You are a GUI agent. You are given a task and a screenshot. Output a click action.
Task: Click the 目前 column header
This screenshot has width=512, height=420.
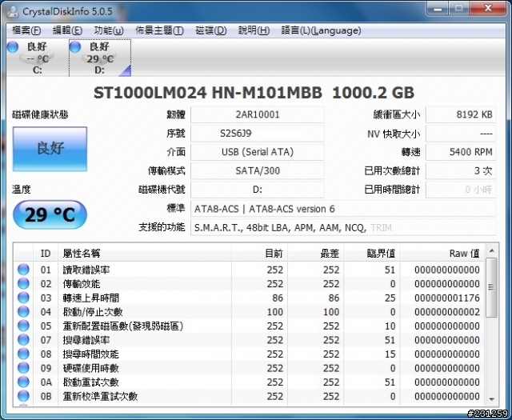259,253
